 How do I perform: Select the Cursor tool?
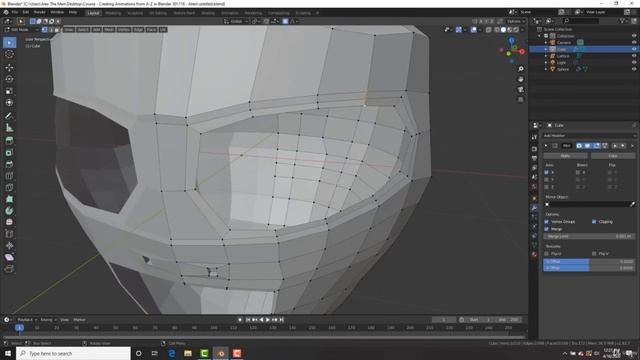[x=9, y=54]
